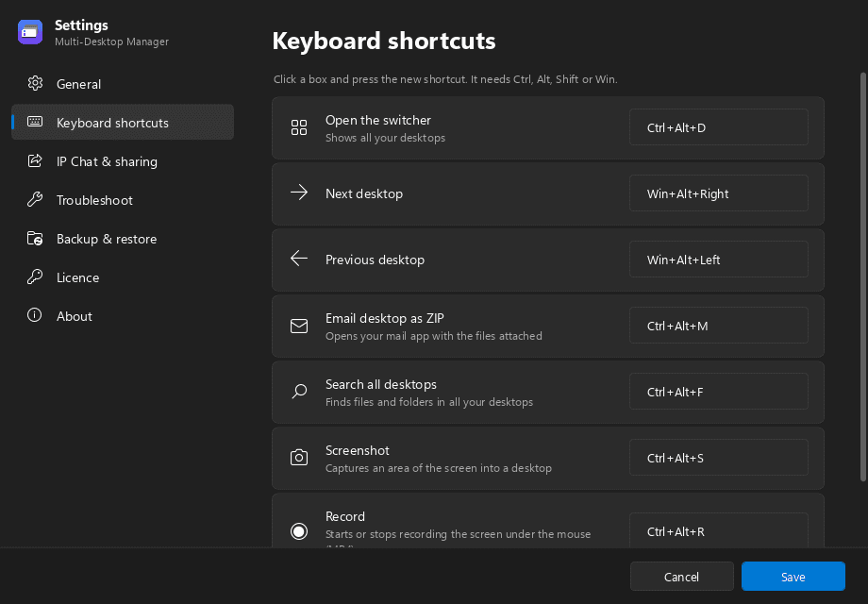Click the 'Next desktop' label

click(x=363, y=193)
